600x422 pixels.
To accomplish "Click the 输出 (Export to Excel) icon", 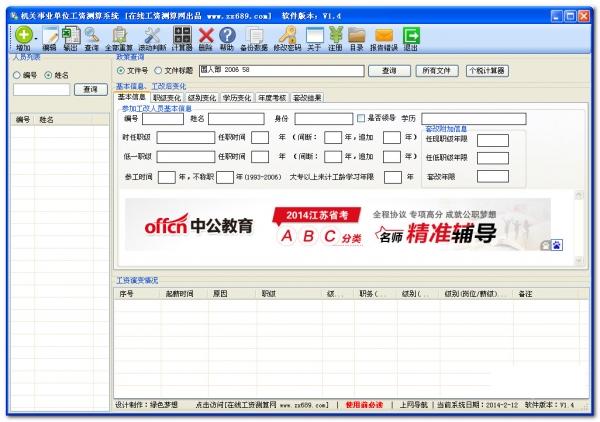I will point(71,35).
